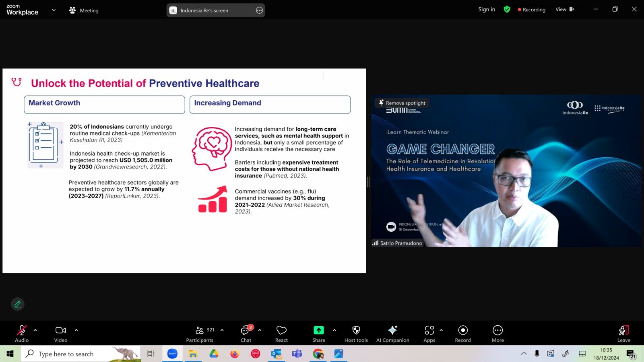Open Chrome from the taskbar

(x=318, y=354)
